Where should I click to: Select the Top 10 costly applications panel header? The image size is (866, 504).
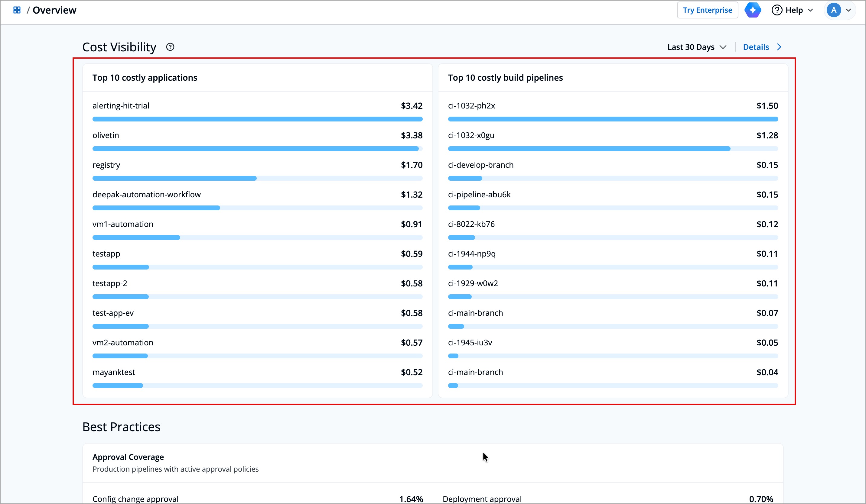coord(145,78)
